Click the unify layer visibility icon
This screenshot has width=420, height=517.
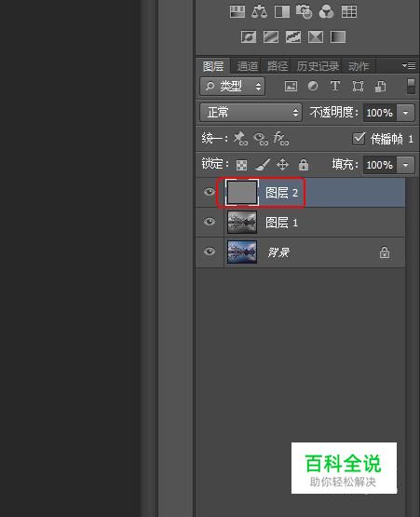[x=261, y=139]
